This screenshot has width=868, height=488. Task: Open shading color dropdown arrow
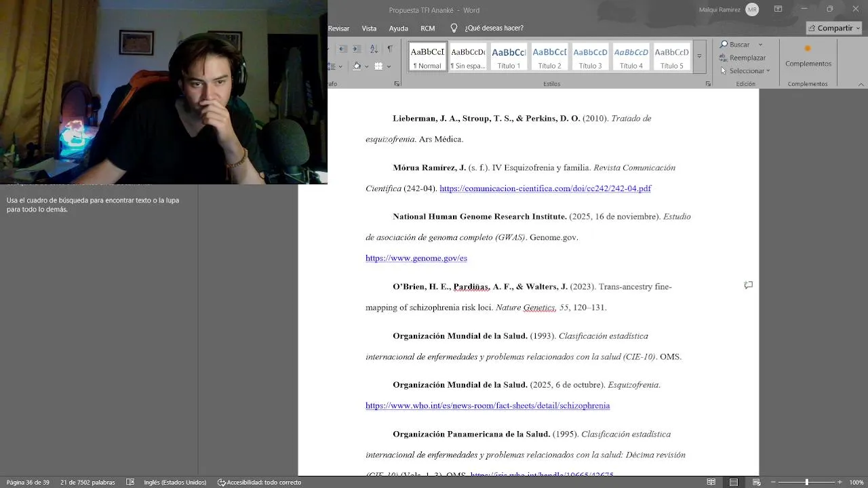click(367, 66)
